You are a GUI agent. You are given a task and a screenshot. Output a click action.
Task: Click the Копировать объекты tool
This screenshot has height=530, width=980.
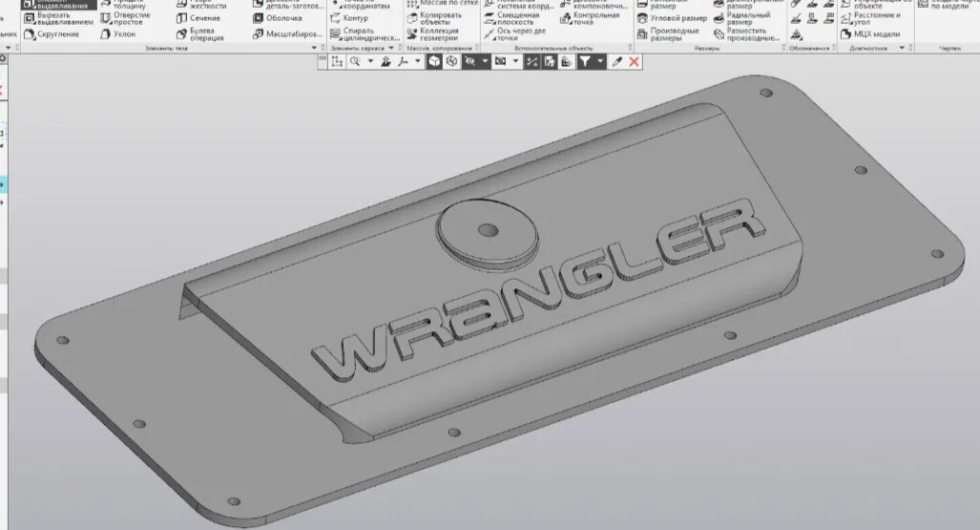(x=434, y=18)
